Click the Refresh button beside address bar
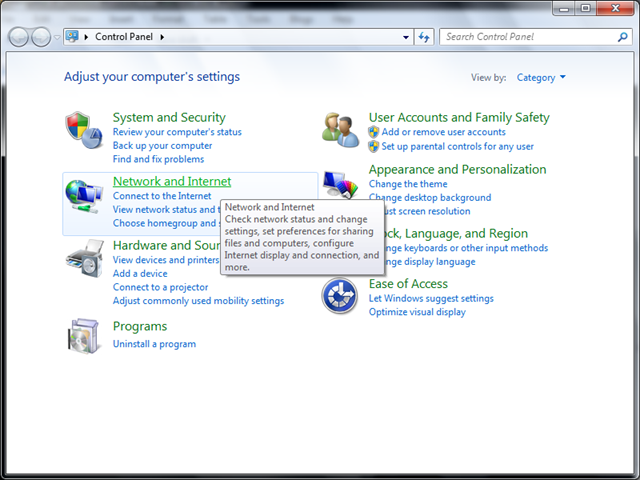The height and width of the screenshot is (480, 640). tap(424, 37)
